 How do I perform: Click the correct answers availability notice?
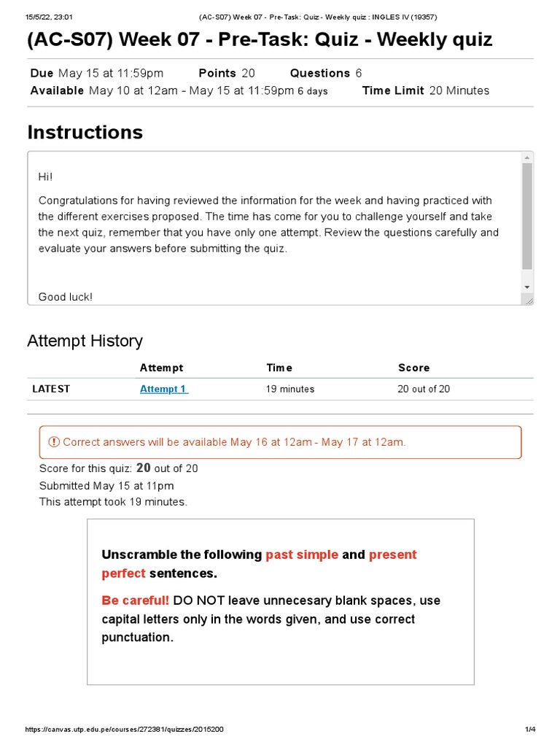coord(281,442)
